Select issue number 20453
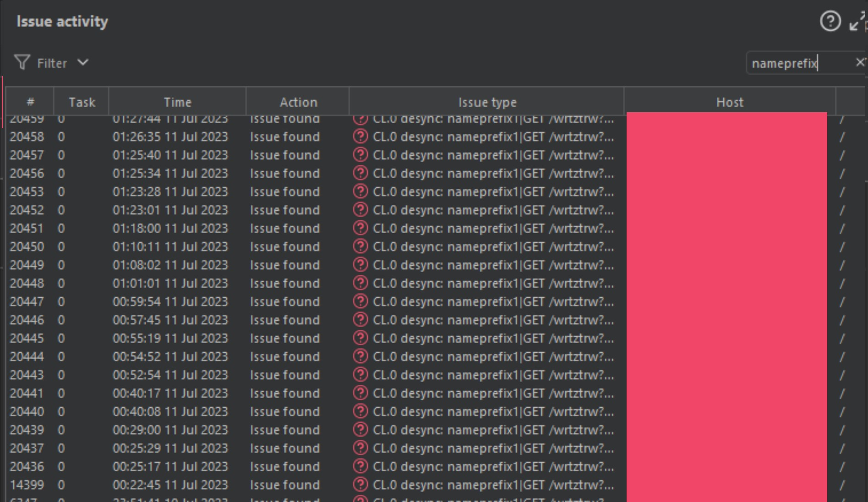 pos(27,191)
